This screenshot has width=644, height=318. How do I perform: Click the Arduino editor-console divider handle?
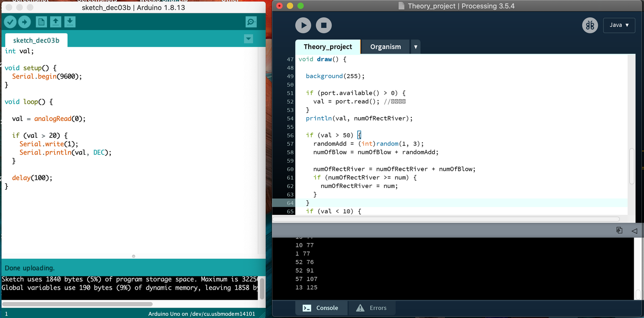click(134, 256)
